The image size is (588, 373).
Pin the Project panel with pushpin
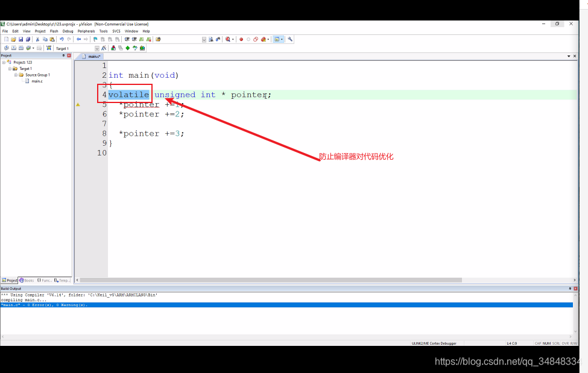pyautogui.click(x=63, y=55)
